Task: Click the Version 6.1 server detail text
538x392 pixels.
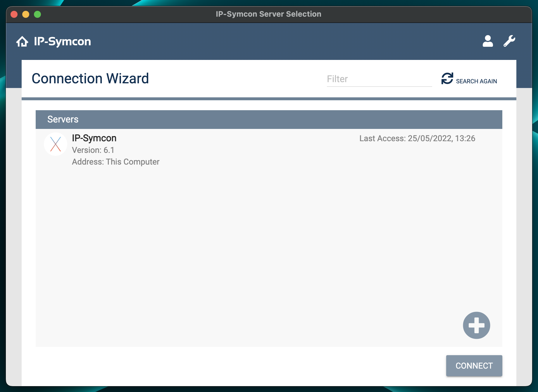Action: point(93,150)
